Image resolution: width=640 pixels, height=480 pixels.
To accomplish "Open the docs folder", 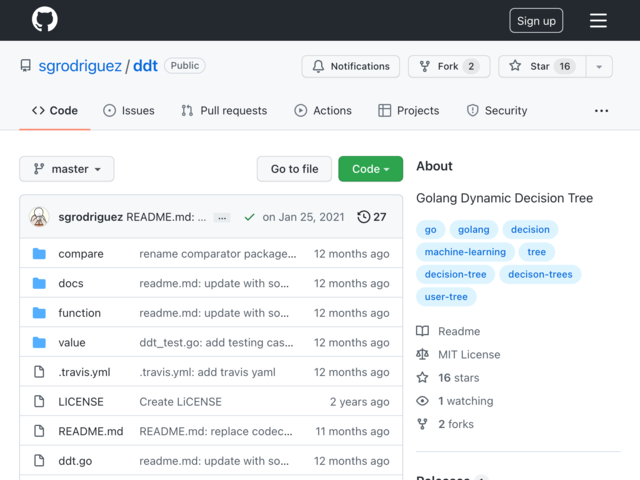I will pos(71,283).
